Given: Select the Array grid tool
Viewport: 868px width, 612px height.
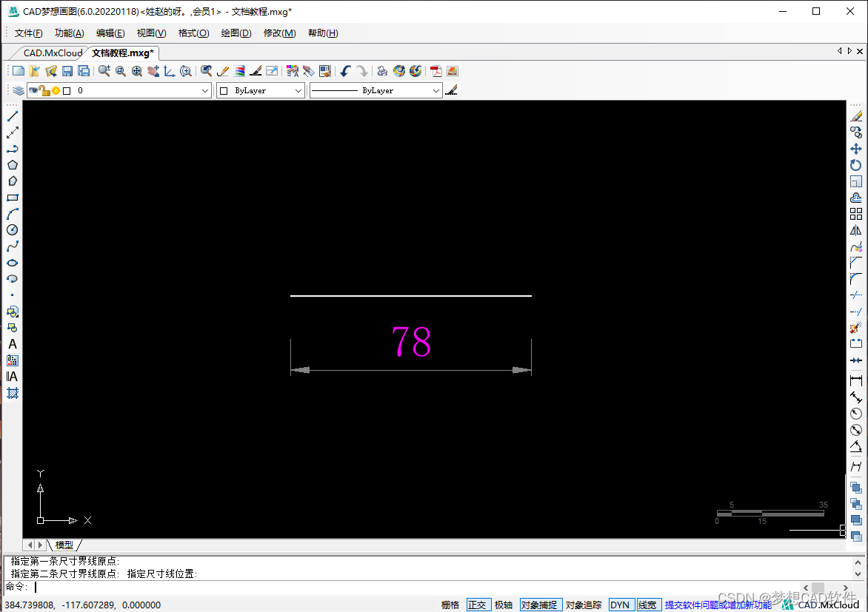Looking at the screenshot, I should (856, 214).
